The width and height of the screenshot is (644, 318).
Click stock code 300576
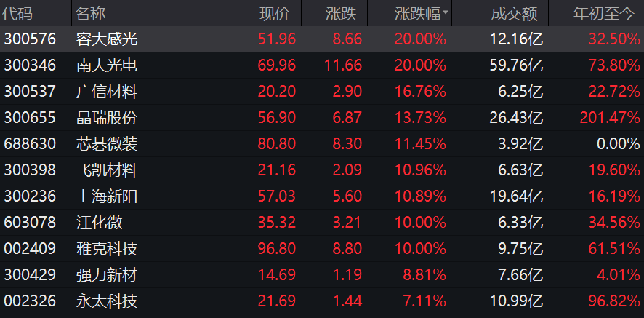(x=30, y=39)
